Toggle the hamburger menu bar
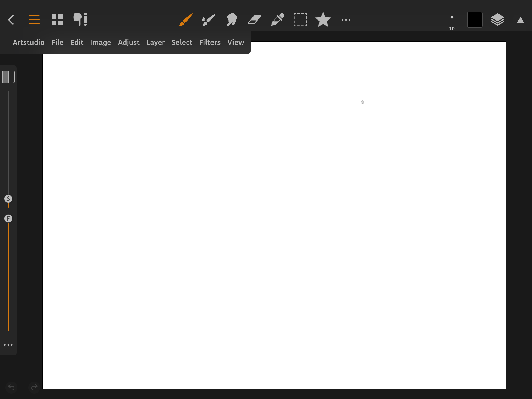This screenshot has width=532, height=399. click(x=34, y=20)
